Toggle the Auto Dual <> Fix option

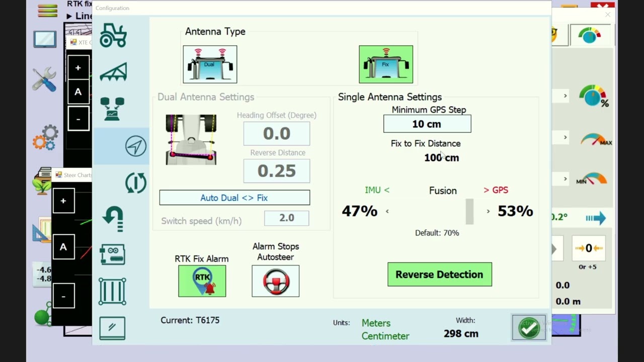[x=234, y=198]
